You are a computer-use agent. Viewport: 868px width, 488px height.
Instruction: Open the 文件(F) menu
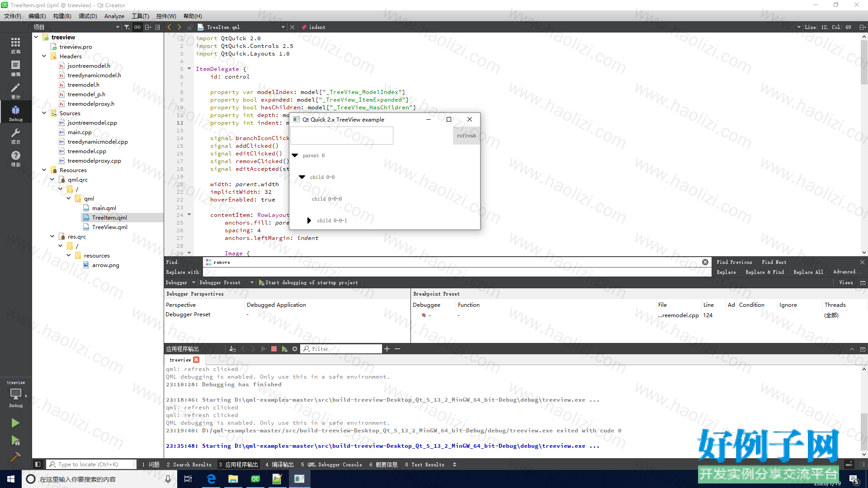tap(13, 16)
